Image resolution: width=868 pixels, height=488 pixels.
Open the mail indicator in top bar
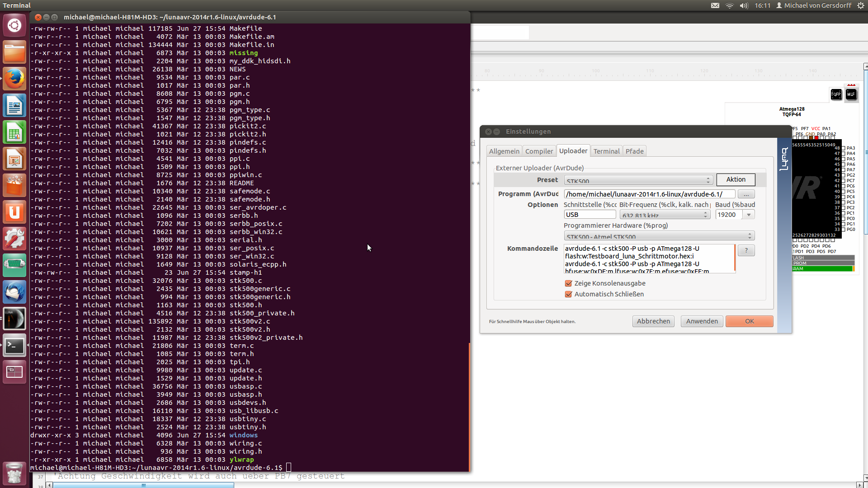pyautogui.click(x=715, y=5)
